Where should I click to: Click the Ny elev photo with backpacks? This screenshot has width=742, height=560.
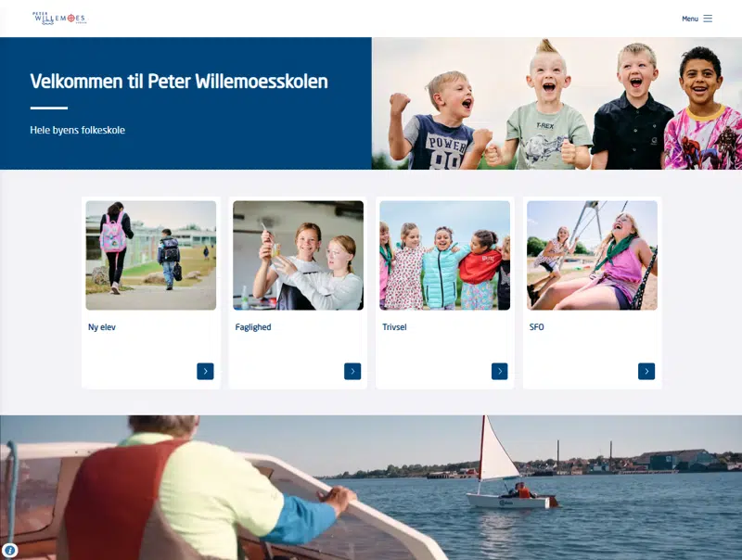coord(150,255)
